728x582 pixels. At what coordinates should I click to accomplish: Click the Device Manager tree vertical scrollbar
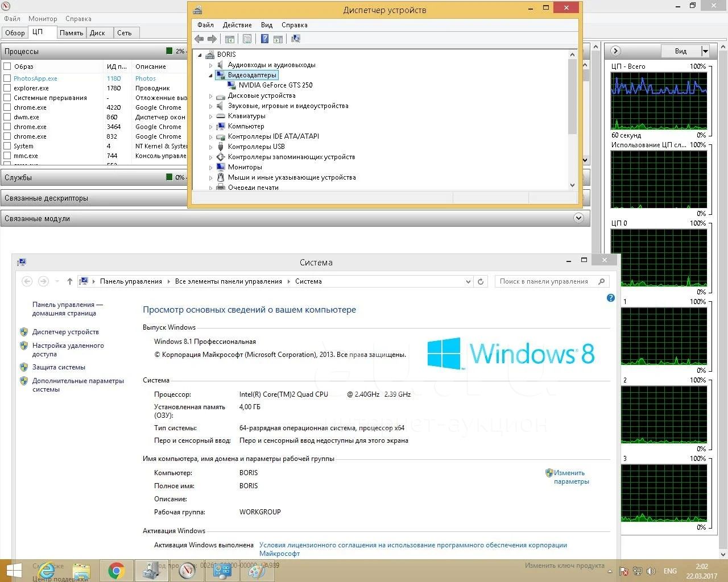572,96
